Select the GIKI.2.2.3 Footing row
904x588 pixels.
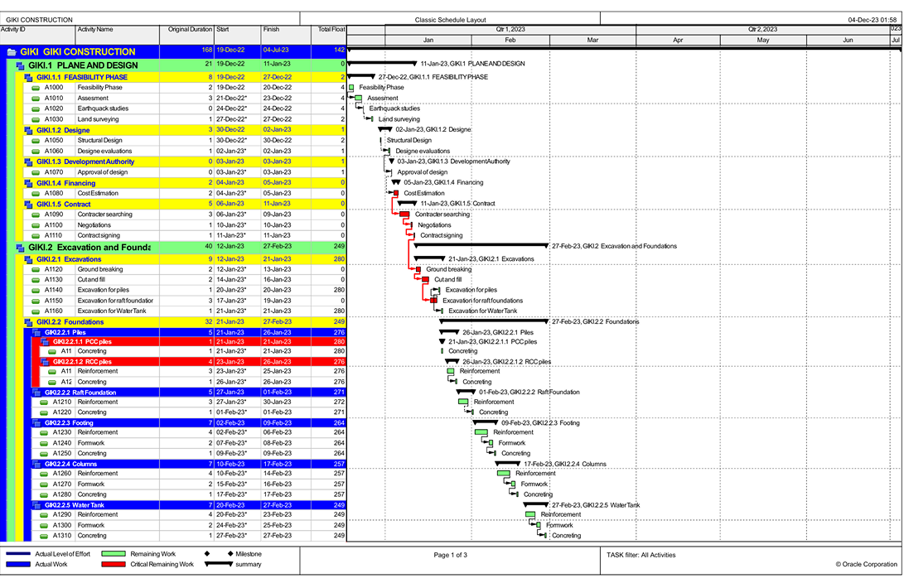(x=83, y=422)
